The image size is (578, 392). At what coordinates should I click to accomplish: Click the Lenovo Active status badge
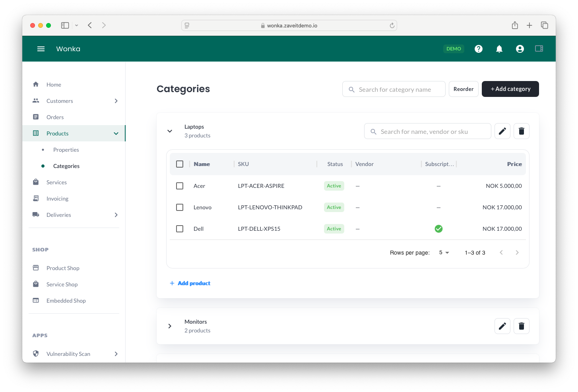pos(334,207)
